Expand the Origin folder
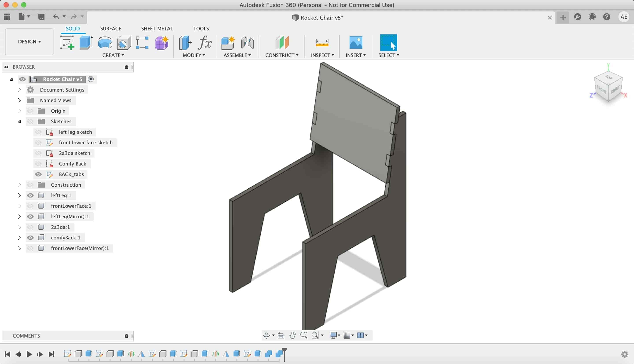Screen dimensions: 634x364 19,111
